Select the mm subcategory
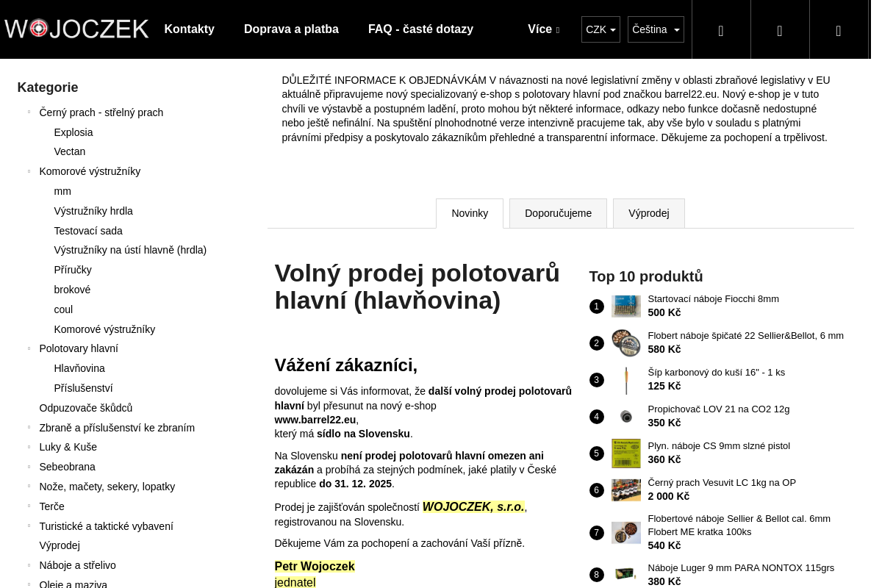 pos(62,191)
